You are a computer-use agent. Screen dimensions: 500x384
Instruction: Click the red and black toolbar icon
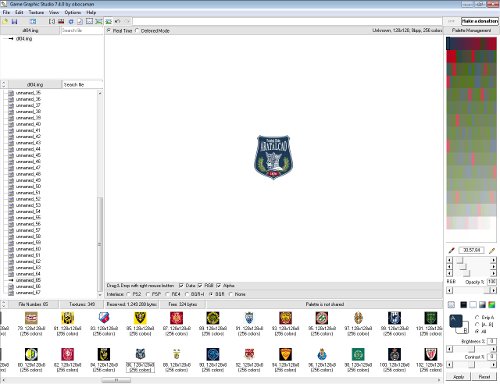61,21
